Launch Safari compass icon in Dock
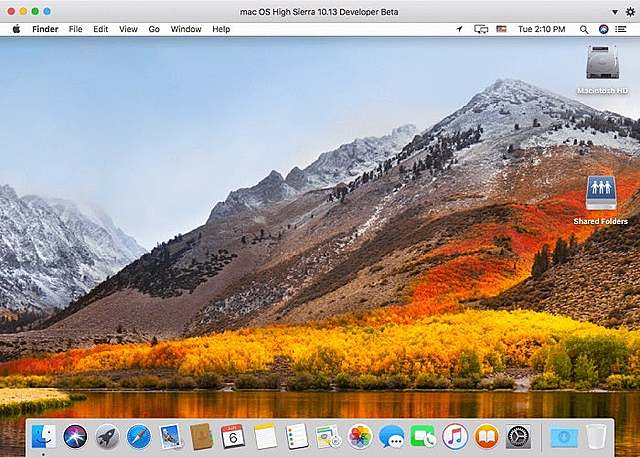Viewport: 640px width, 457px height. 139,437
